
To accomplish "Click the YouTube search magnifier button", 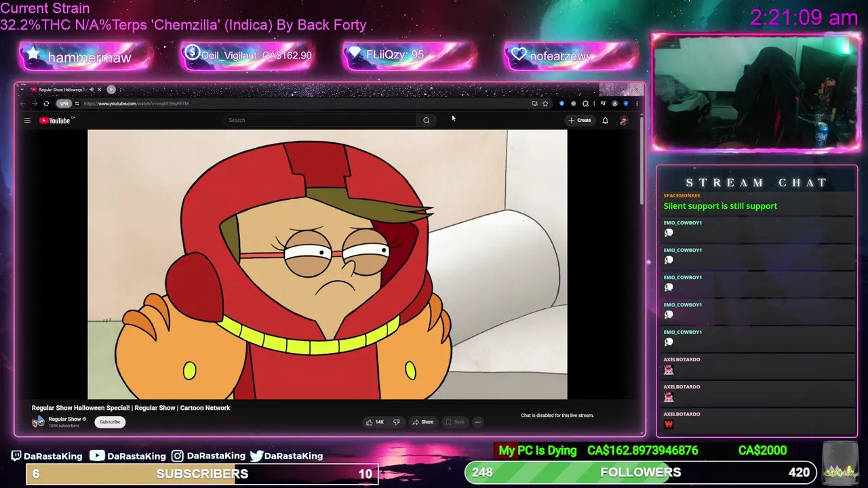I will 426,121.
